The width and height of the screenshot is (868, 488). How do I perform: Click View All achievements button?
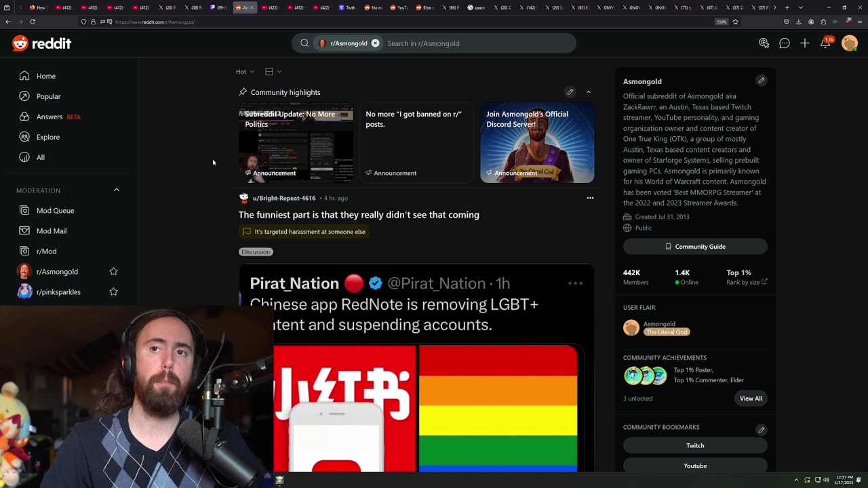pos(751,399)
